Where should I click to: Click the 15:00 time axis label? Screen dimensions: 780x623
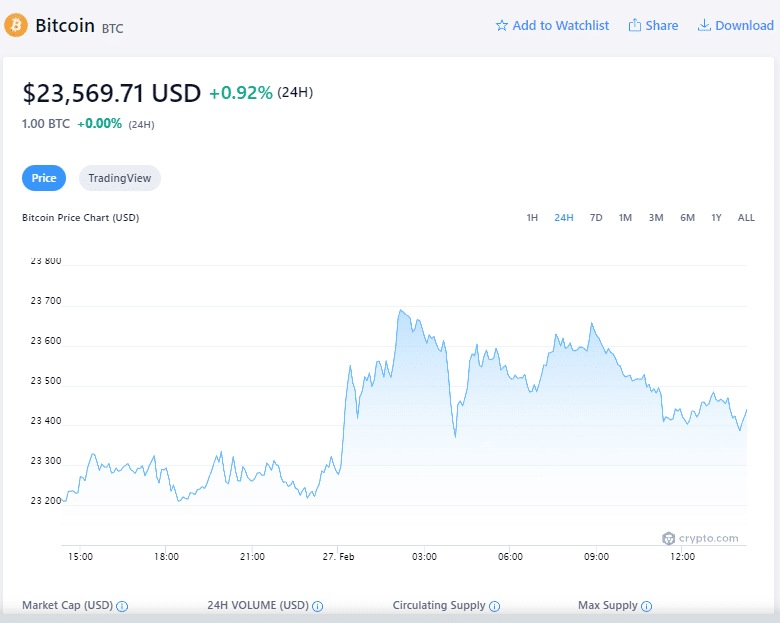coord(81,556)
